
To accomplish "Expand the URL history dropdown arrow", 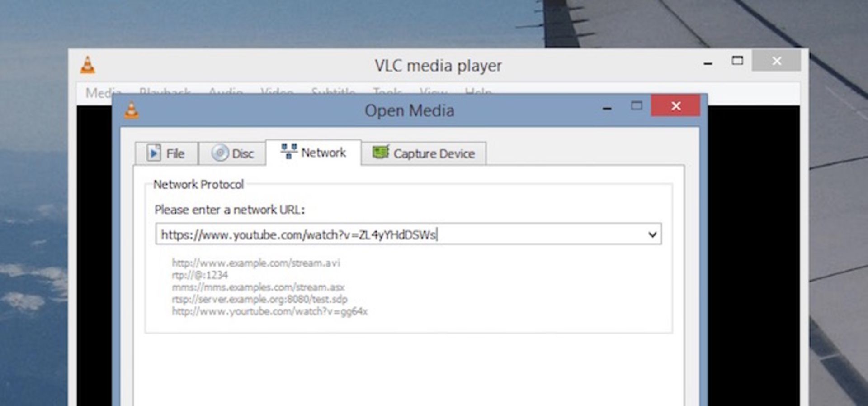I will (652, 234).
